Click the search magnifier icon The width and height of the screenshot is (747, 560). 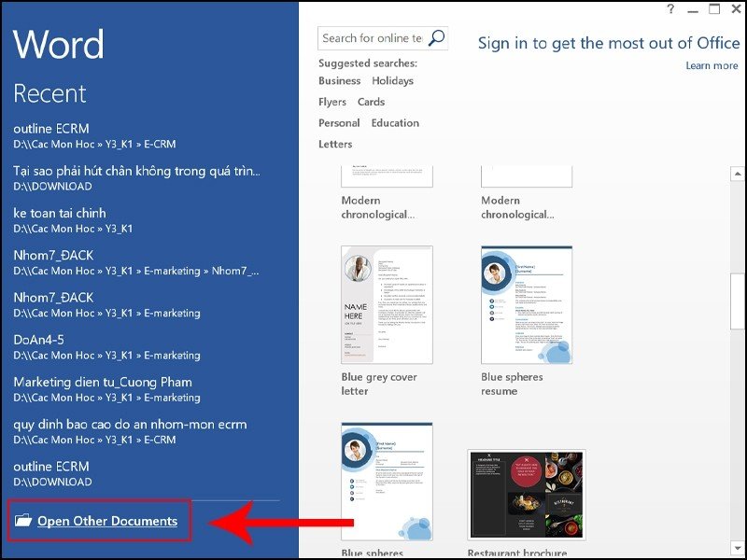point(436,38)
